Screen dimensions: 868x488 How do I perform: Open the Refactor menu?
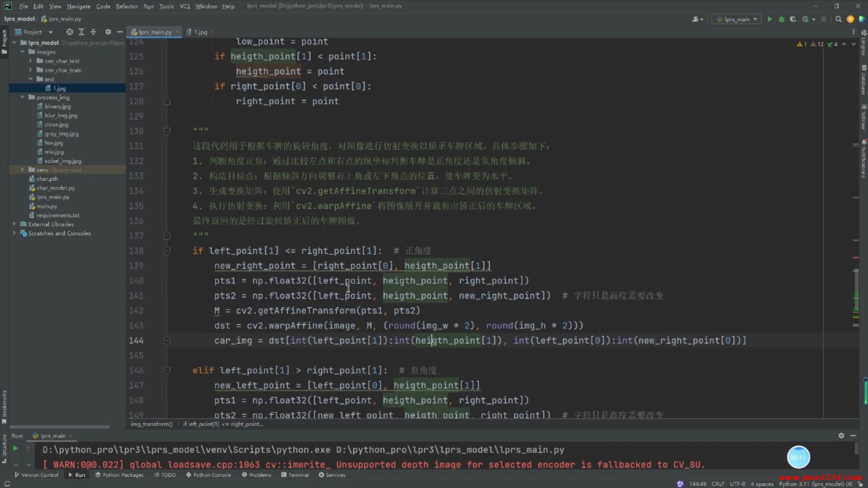pyautogui.click(x=127, y=6)
